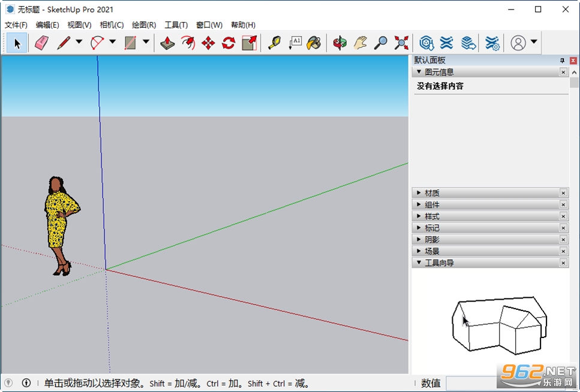
Task: Close the 场景 panel section
Action: 563,251
